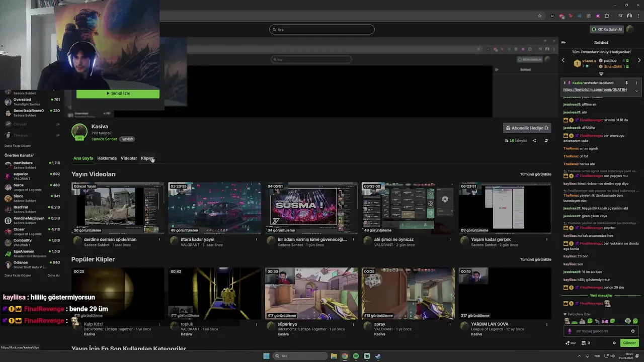
Task: Open options menu for süperinyo clip
Action: [x=353, y=324]
